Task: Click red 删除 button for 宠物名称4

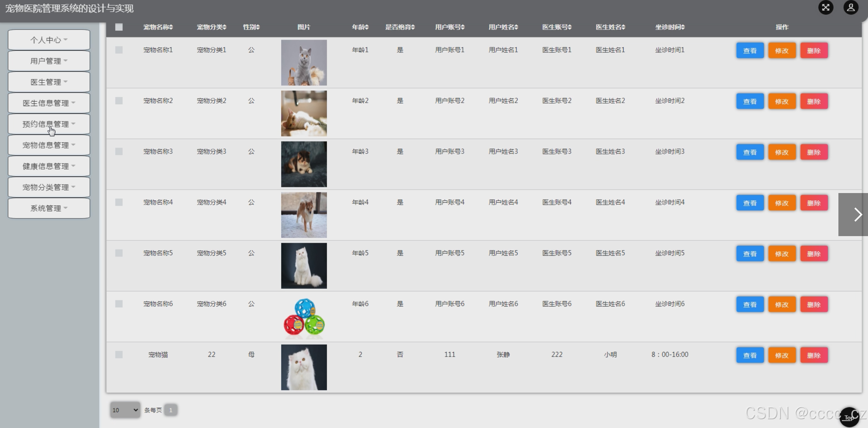Action: pyautogui.click(x=814, y=203)
